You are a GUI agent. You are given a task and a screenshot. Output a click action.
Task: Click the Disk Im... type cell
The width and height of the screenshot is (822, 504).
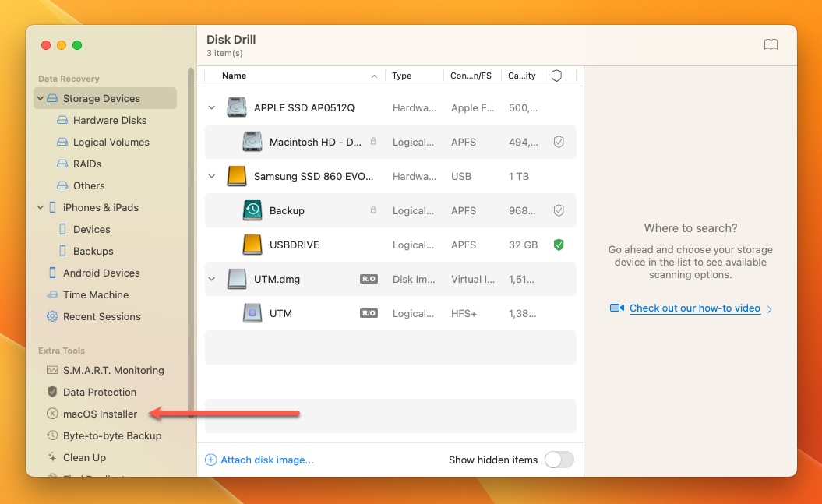point(414,279)
